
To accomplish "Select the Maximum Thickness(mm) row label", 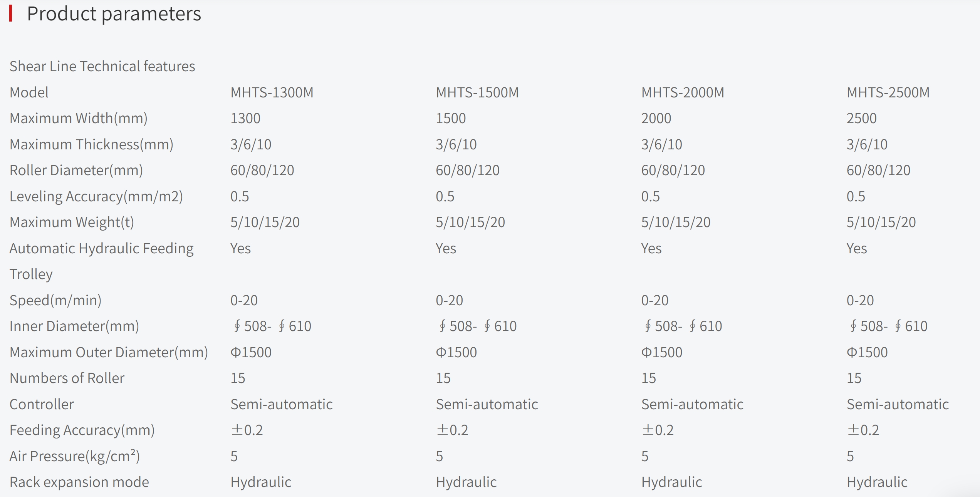I will coord(92,144).
